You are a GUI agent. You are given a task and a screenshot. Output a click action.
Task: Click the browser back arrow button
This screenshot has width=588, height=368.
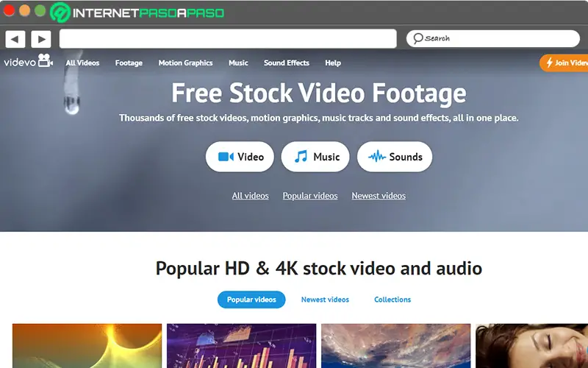tap(15, 39)
